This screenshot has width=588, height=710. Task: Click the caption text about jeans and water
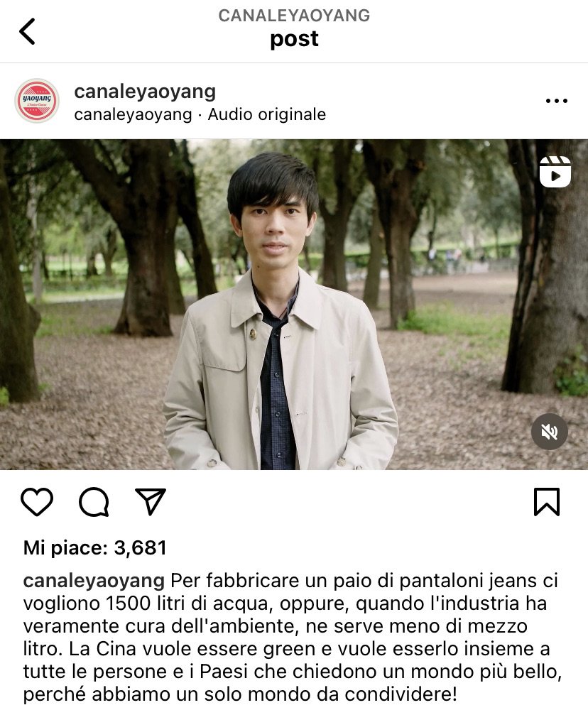292,637
